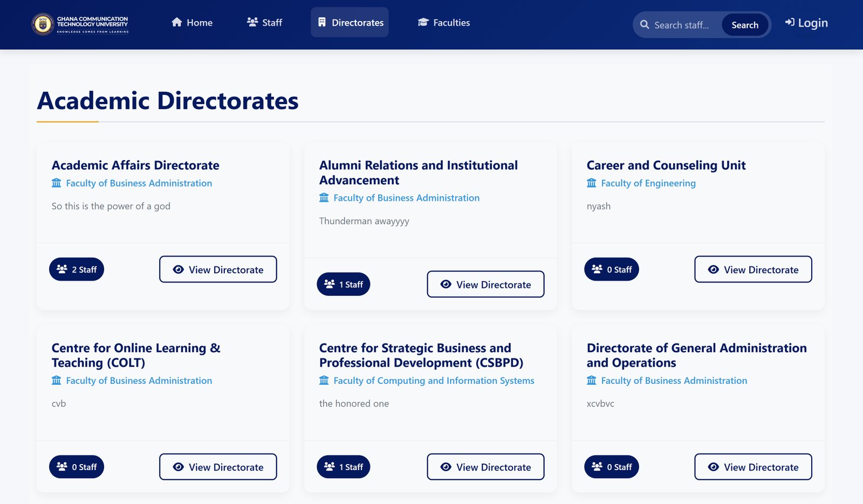Open the Faculty of Computing and Information Systems link
863x504 pixels.
tap(434, 381)
